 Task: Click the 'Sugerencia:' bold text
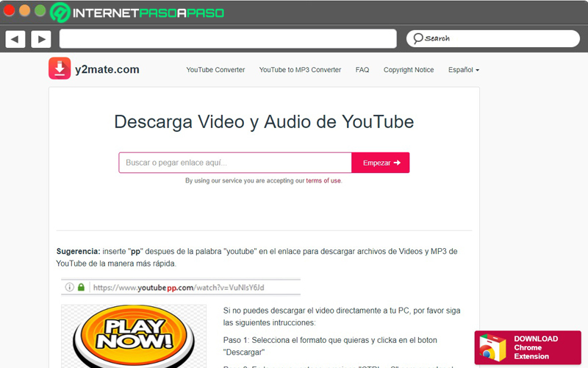78,251
